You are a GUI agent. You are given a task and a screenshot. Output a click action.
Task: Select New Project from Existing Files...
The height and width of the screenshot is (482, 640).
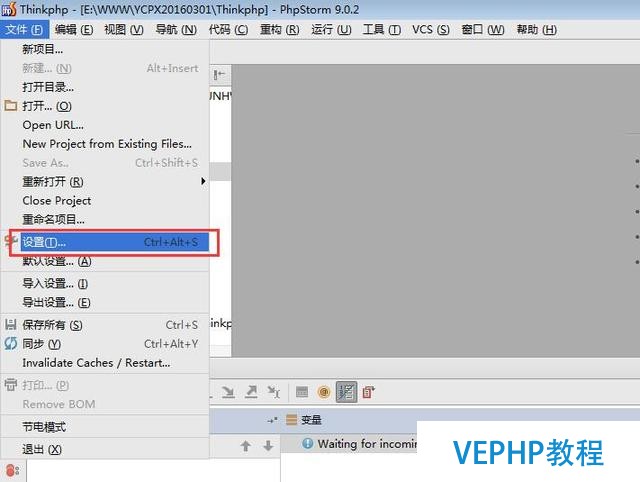(x=105, y=144)
